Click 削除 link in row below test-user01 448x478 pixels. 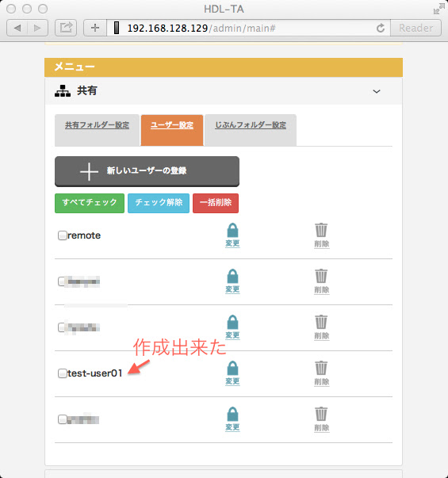pyautogui.click(x=322, y=428)
